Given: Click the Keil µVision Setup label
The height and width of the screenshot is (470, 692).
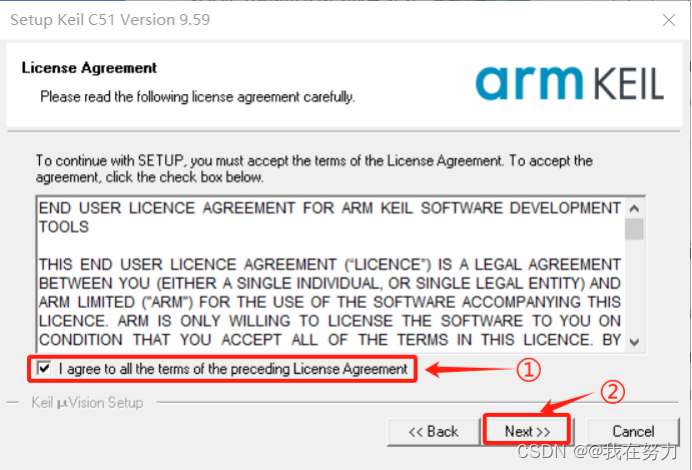Looking at the screenshot, I should click(x=87, y=402).
